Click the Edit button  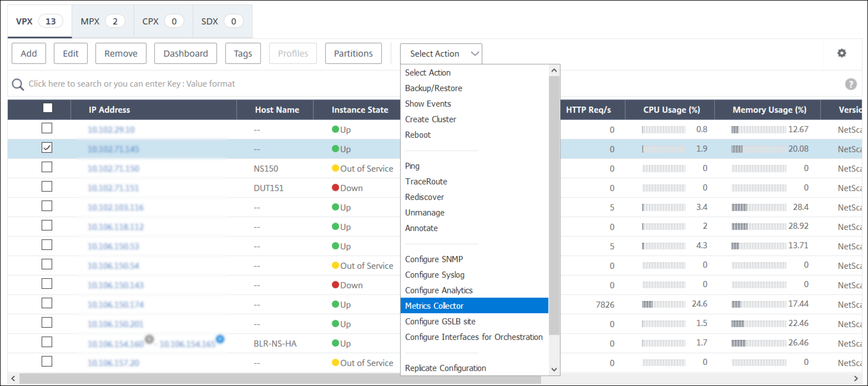tap(70, 53)
